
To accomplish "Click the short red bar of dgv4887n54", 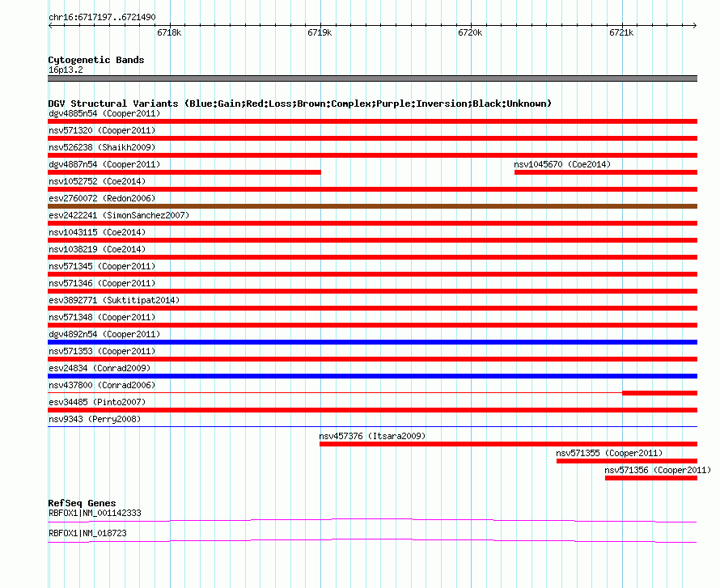I will [184, 172].
